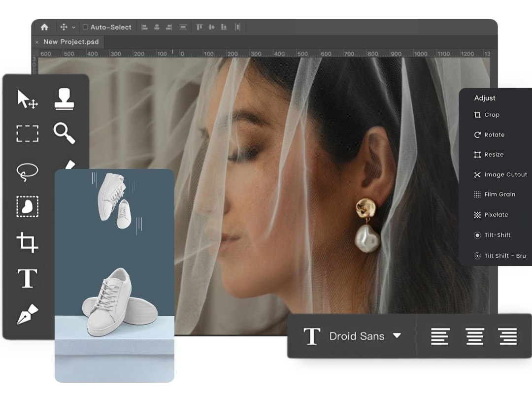This screenshot has width=532, height=398.
Task: Set text alignment to left
Action: tap(440, 336)
